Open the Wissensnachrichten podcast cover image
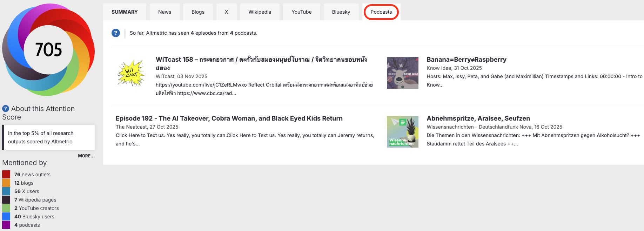 tap(402, 132)
